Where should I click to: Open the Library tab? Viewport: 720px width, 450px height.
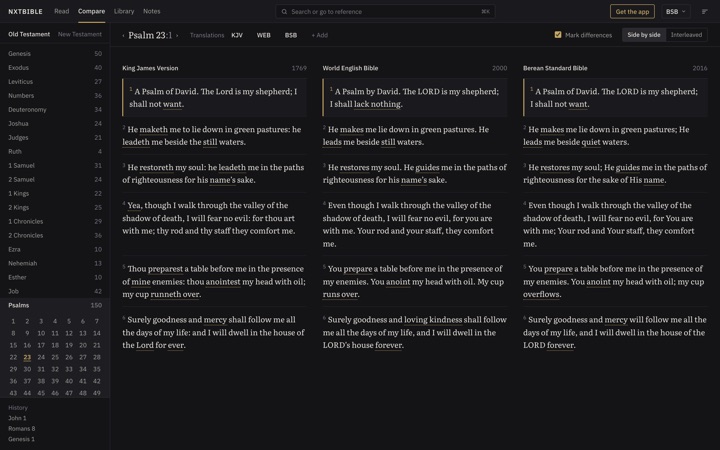(124, 11)
